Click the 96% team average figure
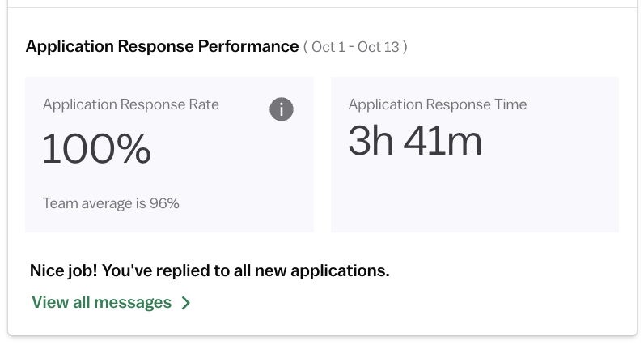The height and width of the screenshot is (345, 644). 164,203
